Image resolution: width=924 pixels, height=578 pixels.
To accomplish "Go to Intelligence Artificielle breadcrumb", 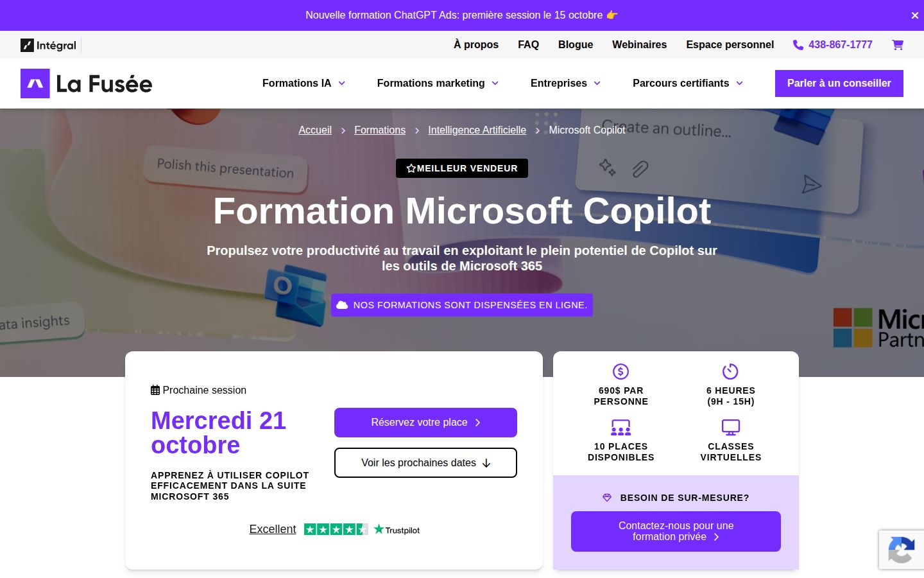I will [x=477, y=130].
